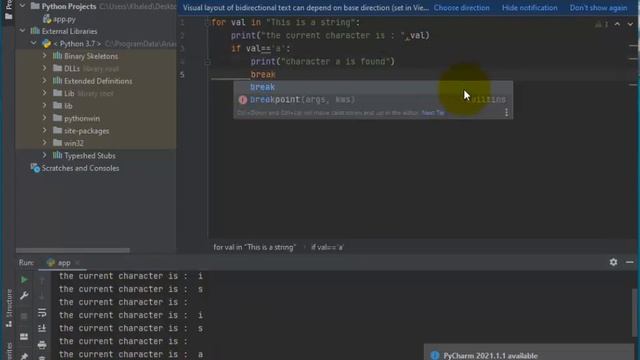Collapse External Libraries node

[22, 31]
